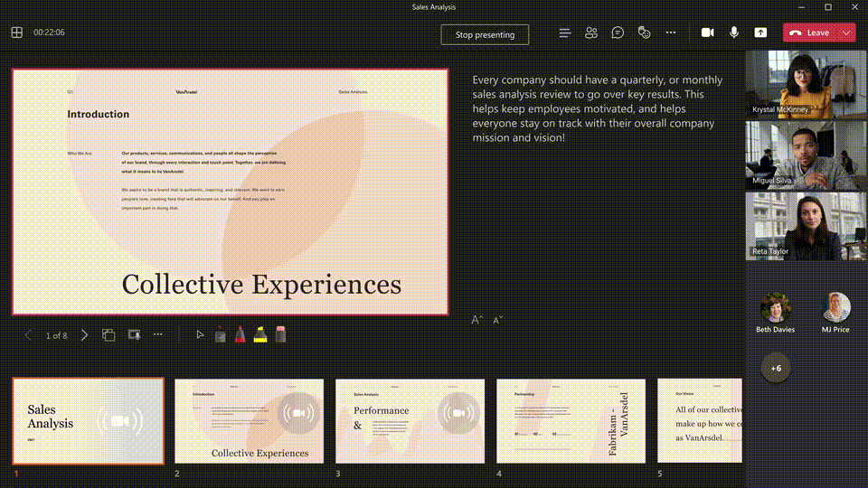The height and width of the screenshot is (488, 868).
Task: Choose the red pen tool
Action: (x=241, y=334)
